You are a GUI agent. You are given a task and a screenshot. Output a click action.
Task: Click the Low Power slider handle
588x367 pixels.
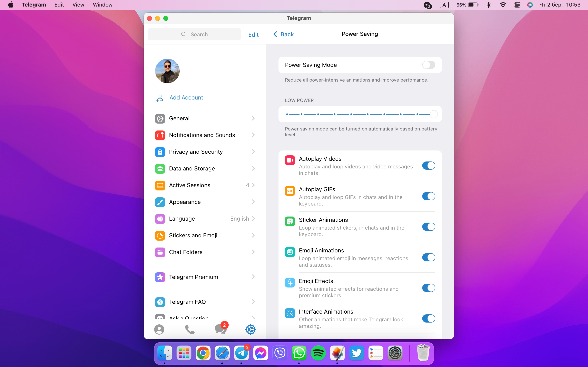pyautogui.click(x=434, y=114)
